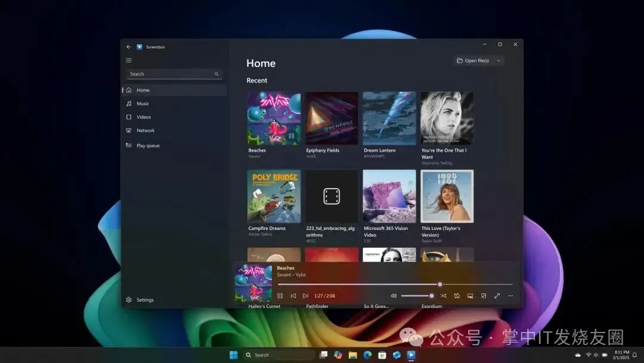Screen dimensions: 644x363
Task: Launch Copilot from the taskbar
Action: [338, 355]
